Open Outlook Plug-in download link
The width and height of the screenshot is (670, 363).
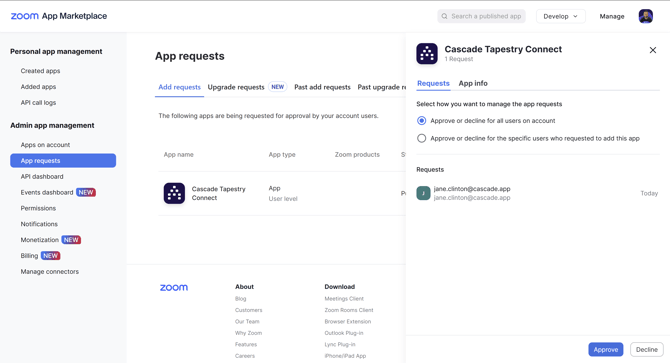click(344, 333)
